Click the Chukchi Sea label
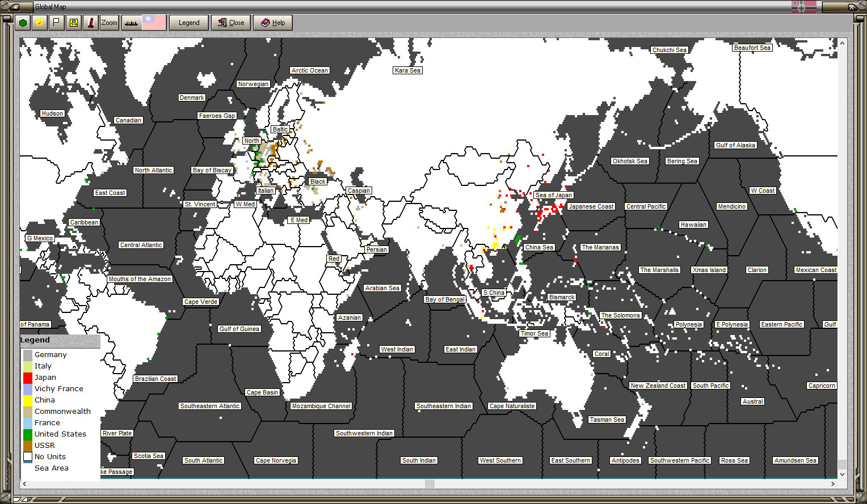Screen dimensions: 867x504 point(670,50)
